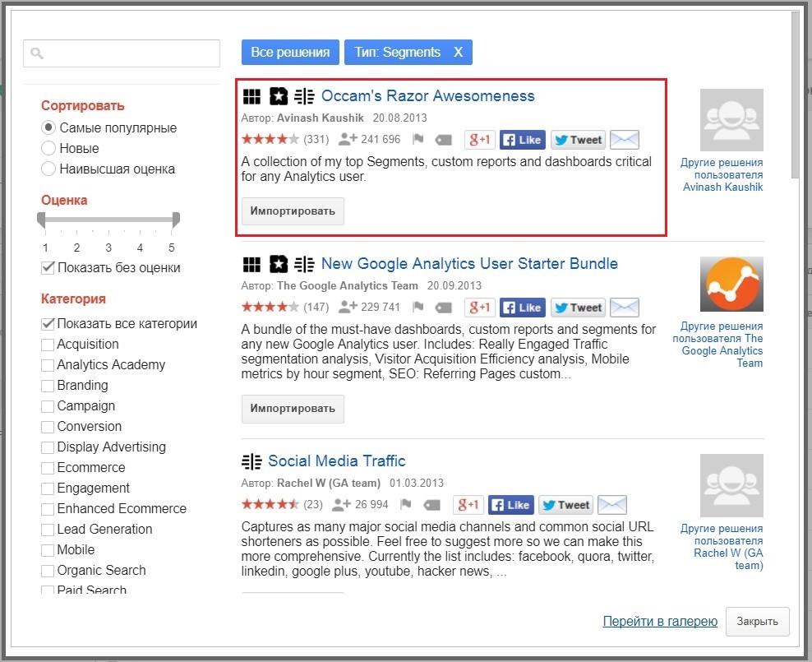The height and width of the screenshot is (662, 812).
Task: Click the segment icon beside Starter Bundle title
Action: 304,264
